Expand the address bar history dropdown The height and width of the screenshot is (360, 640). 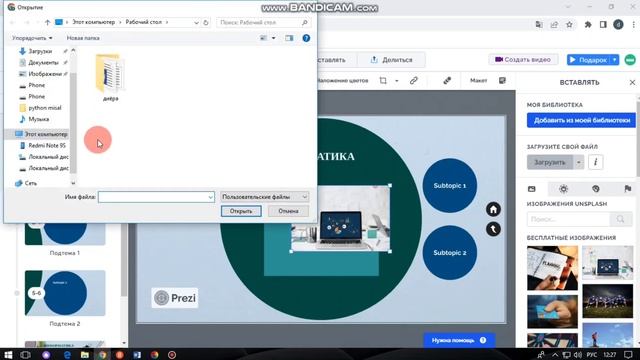196,22
